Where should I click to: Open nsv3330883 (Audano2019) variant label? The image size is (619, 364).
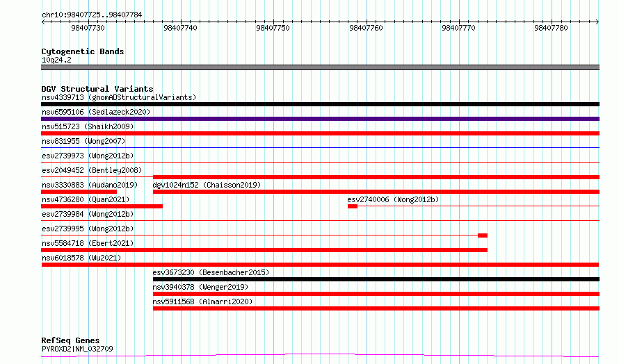90,185
